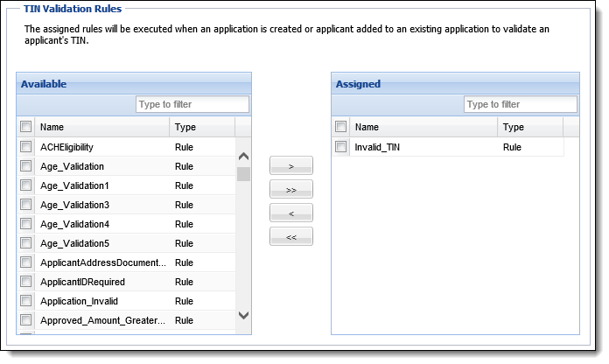
Task: Check the ApplicantIDRequired checkbox
Action: point(26,281)
